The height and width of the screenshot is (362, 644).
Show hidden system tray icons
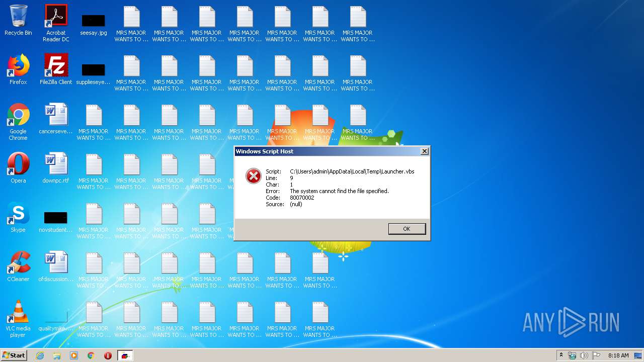(561, 355)
